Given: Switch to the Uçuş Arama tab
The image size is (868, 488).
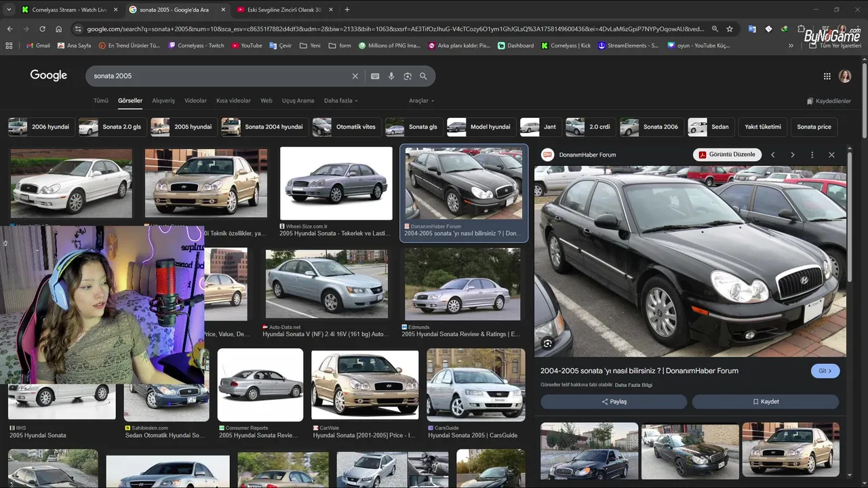Looking at the screenshot, I should coord(298,100).
